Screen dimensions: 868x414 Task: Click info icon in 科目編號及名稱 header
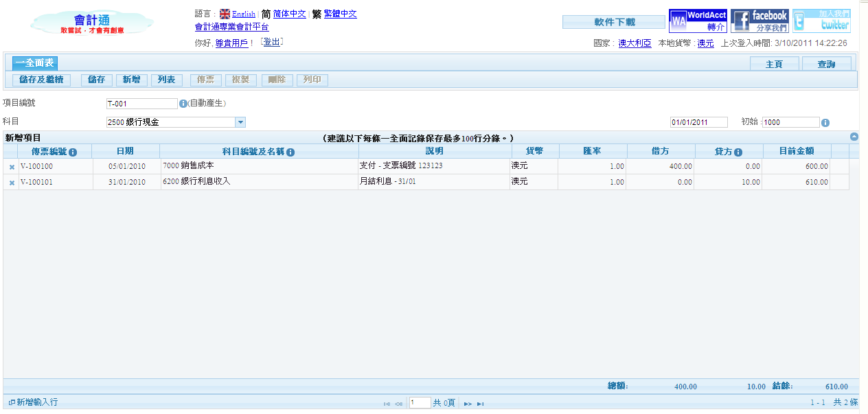tap(290, 152)
